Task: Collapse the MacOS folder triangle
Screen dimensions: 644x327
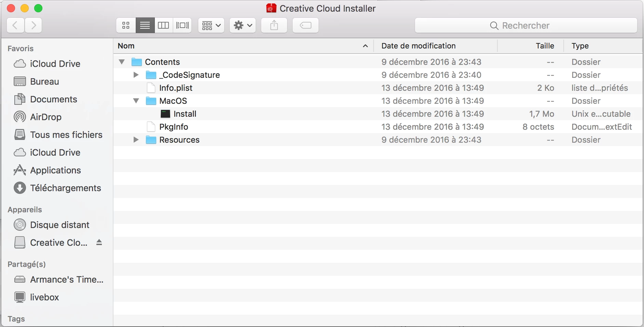Action: tap(136, 101)
